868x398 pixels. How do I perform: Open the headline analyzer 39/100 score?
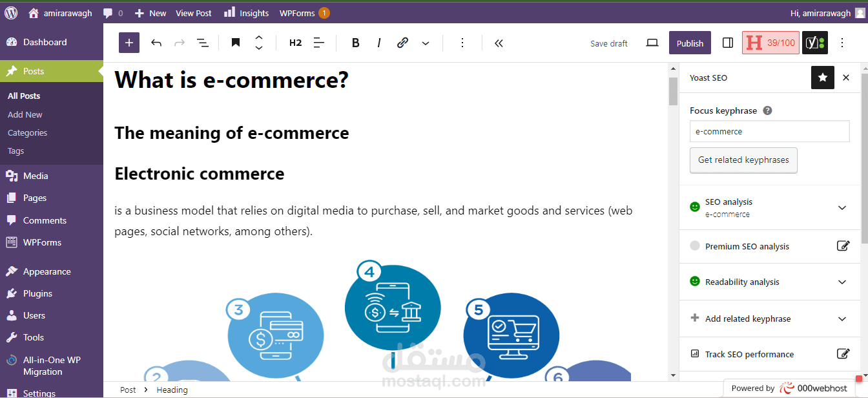(770, 43)
